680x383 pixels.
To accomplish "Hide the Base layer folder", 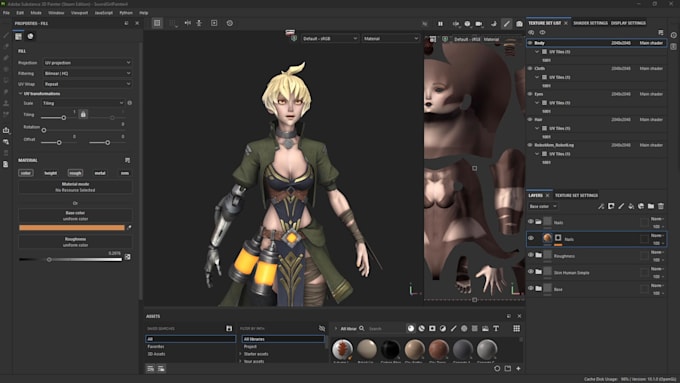I will (x=530, y=288).
